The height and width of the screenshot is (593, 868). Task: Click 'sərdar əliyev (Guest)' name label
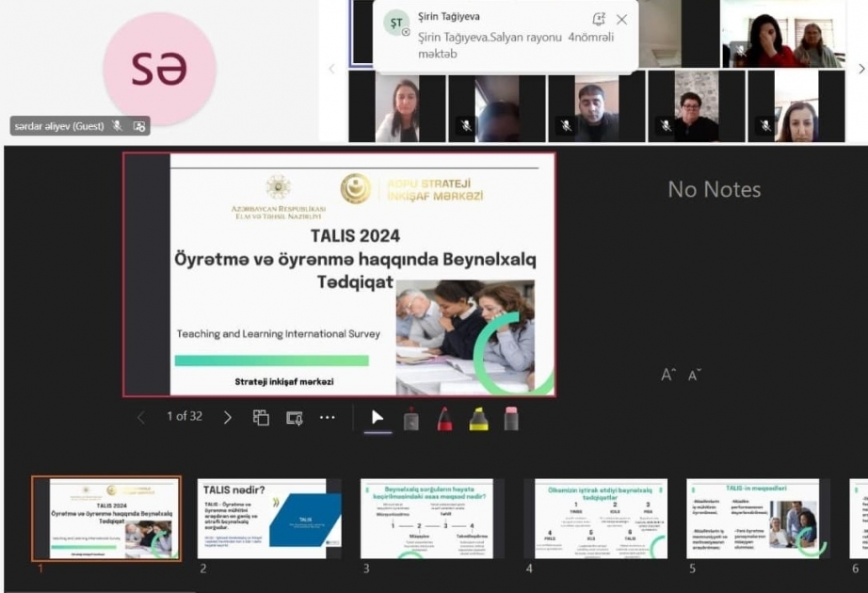click(x=59, y=126)
